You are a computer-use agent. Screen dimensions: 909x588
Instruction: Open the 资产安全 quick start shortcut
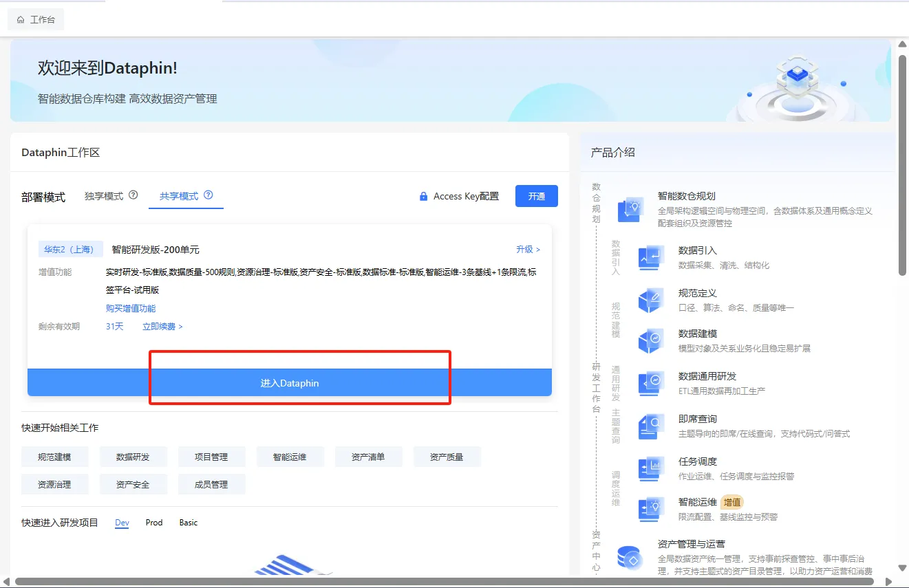click(133, 484)
